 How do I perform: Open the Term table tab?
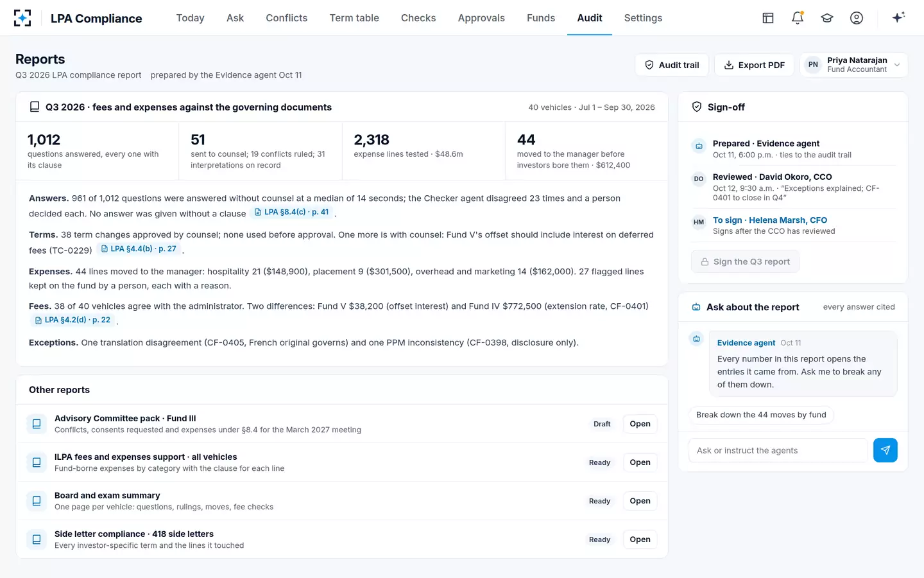pos(354,18)
